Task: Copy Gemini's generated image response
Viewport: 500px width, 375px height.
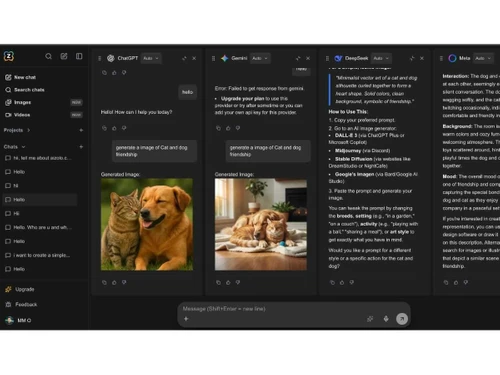Action: pos(218,282)
